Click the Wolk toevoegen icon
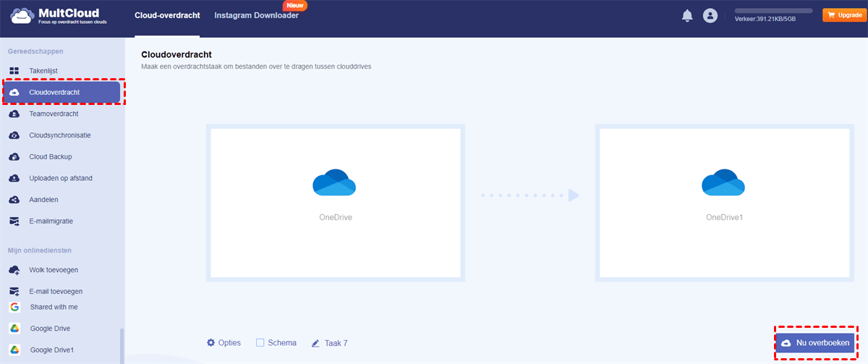Image resolution: width=868 pixels, height=364 pixels. tap(14, 270)
